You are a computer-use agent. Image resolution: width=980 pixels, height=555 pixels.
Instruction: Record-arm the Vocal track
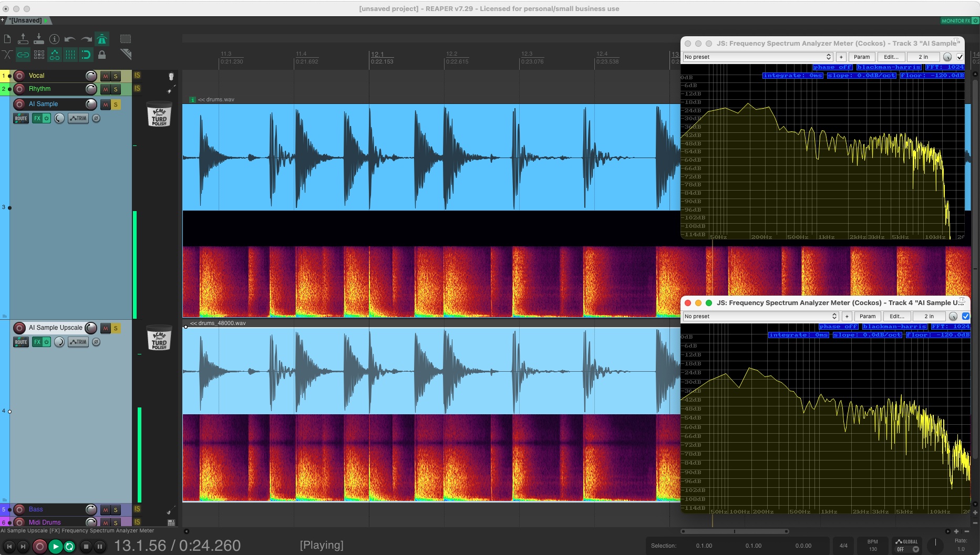point(19,76)
